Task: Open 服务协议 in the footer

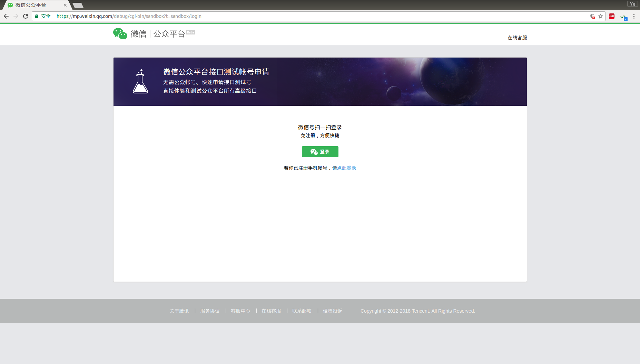Action: tap(209, 311)
